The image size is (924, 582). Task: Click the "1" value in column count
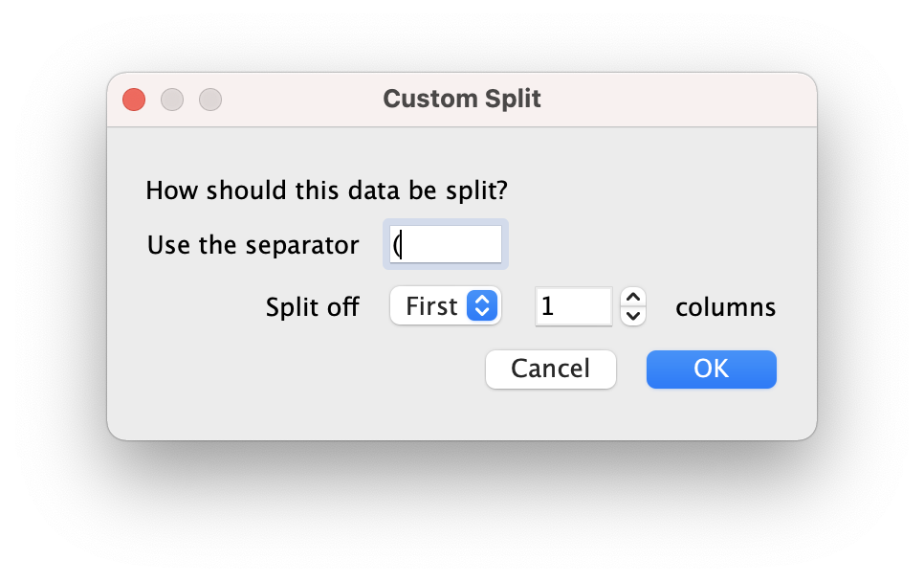pyautogui.click(x=547, y=306)
